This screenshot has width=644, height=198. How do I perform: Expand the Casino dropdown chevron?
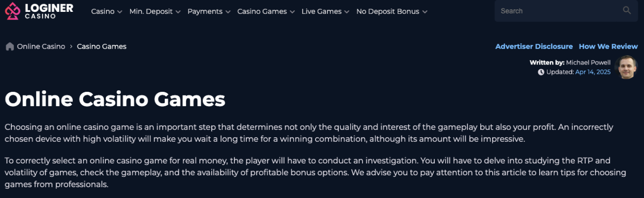(120, 12)
